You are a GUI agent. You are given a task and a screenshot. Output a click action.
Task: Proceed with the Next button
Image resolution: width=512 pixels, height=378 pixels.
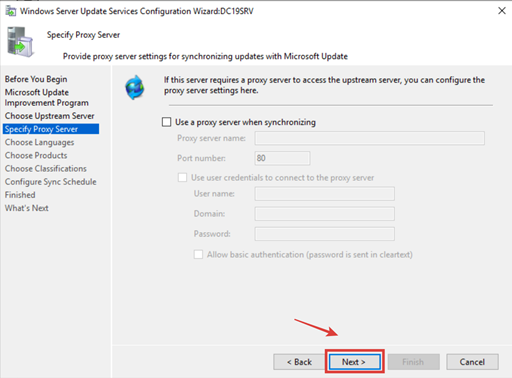(354, 362)
